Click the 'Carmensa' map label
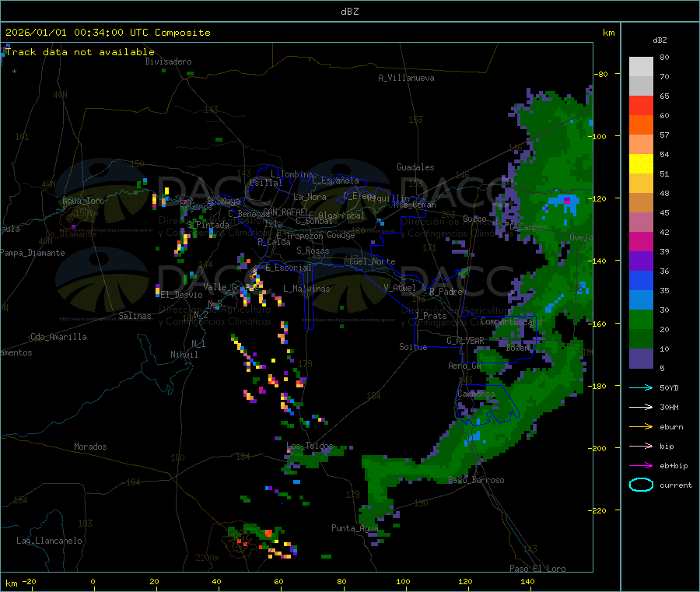 click(476, 394)
